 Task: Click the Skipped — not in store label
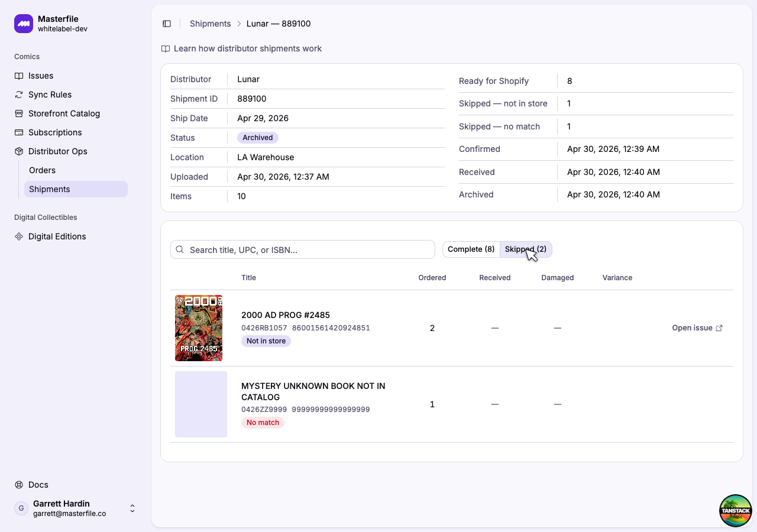pyautogui.click(x=503, y=103)
